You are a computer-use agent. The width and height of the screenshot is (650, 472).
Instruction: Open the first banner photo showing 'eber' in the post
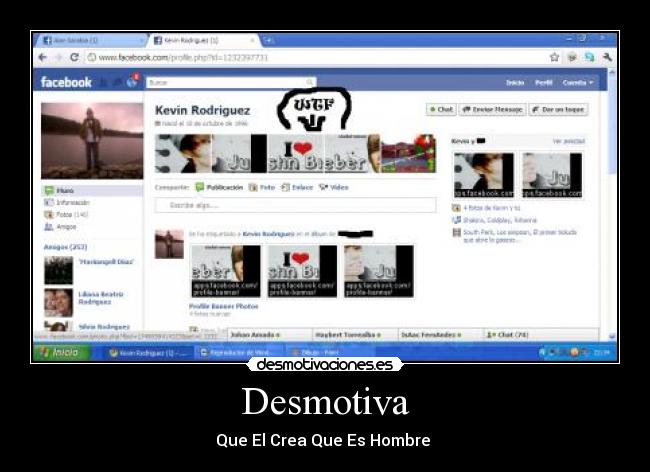coord(226,271)
